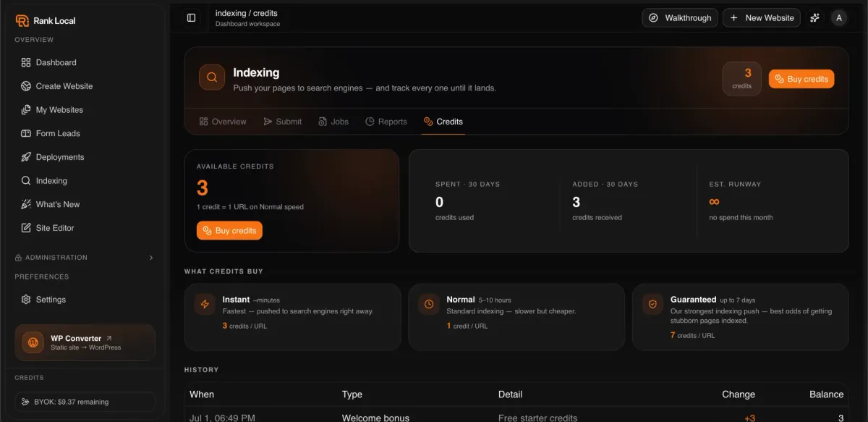Click the Deployments rocket icon
This screenshot has height=422, width=868.
pyautogui.click(x=26, y=157)
